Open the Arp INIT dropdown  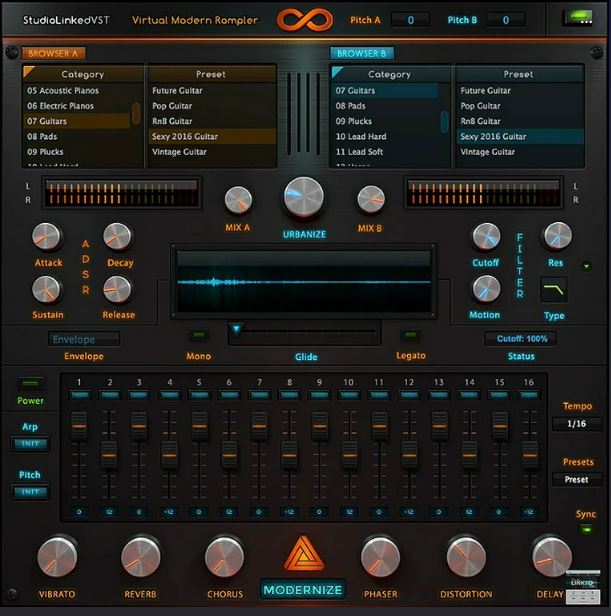(30, 444)
